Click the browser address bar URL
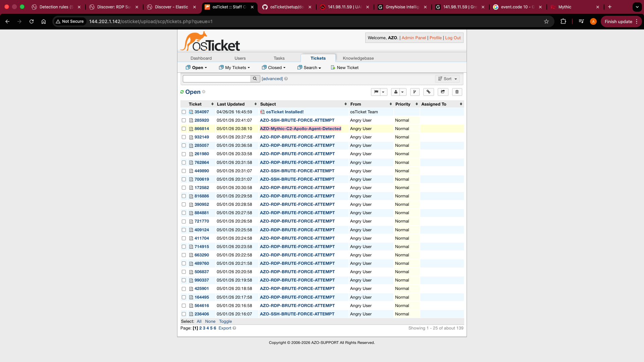The width and height of the screenshot is (644, 362). tap(151, 21)
